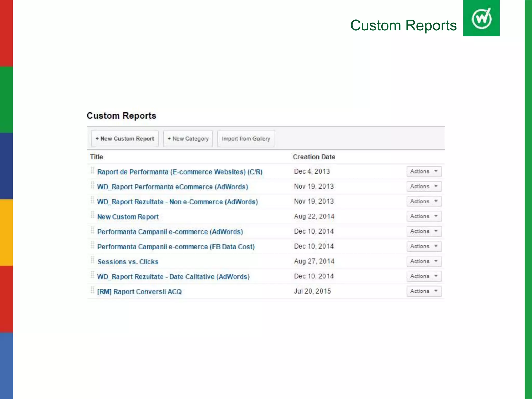
Task: Click Import from Gallery button
Action: coord(246,139)
